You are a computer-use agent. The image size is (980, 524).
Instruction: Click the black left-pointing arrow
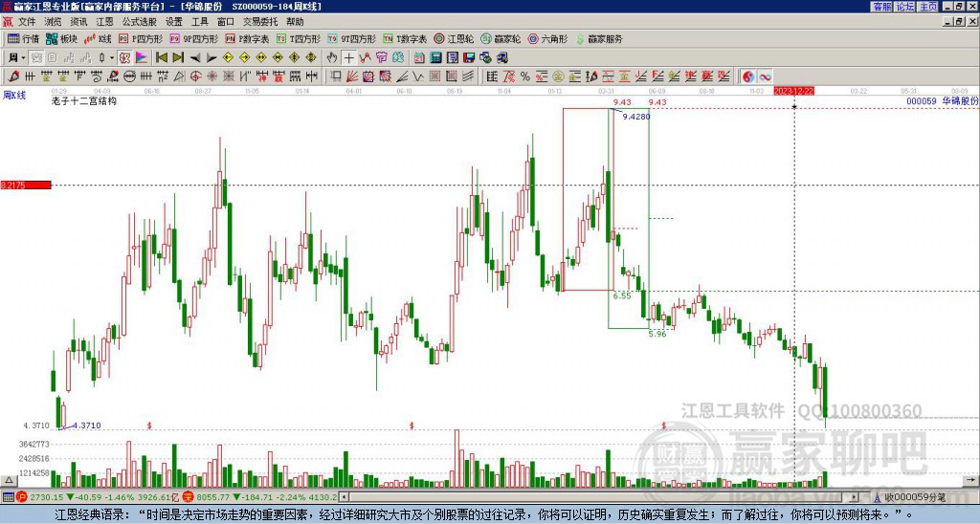pyautogui.click(x=195, y=57)
